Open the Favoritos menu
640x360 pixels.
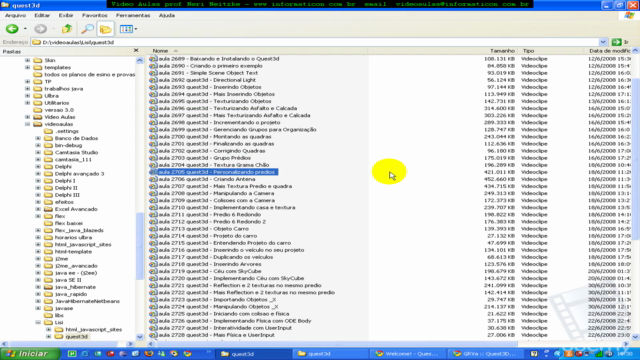[x=95, y=15]
